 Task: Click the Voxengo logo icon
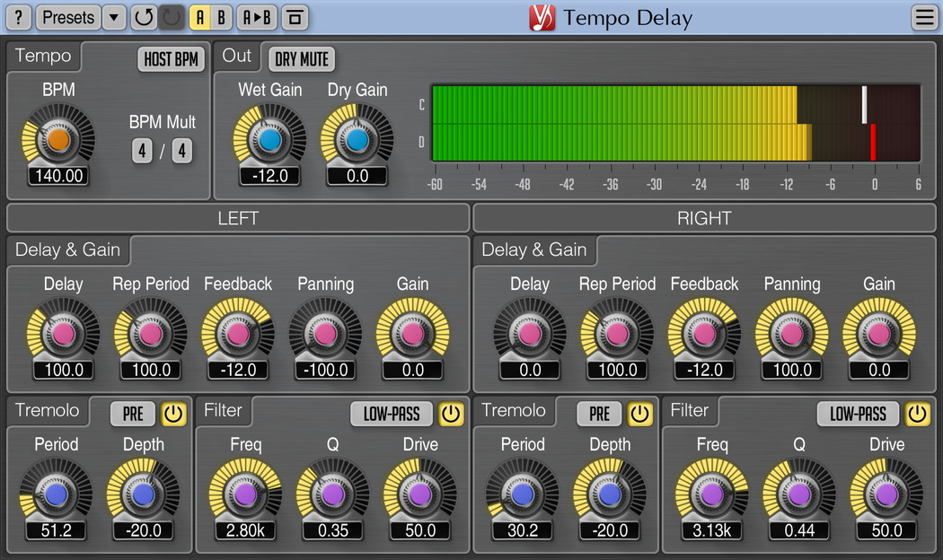click(542, 17)
